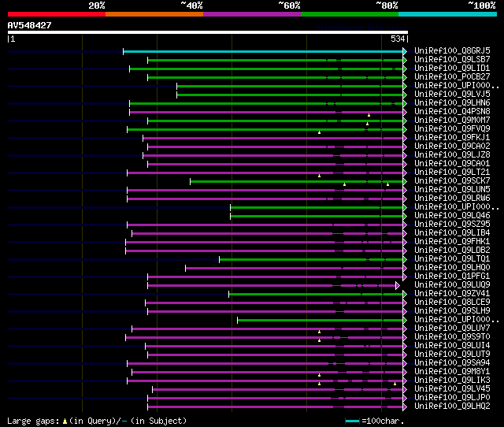Click the purple Q4PSN8 alignment bar
The height and width of the screenshot is (427, 504).
266,112
